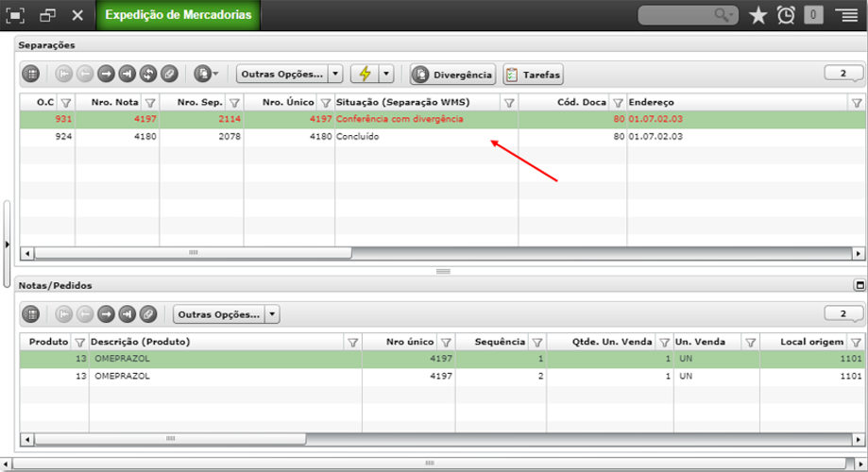Click the yellow lightning bolt action icon
This screenshot has width=868, height=472.
(365, 74)
